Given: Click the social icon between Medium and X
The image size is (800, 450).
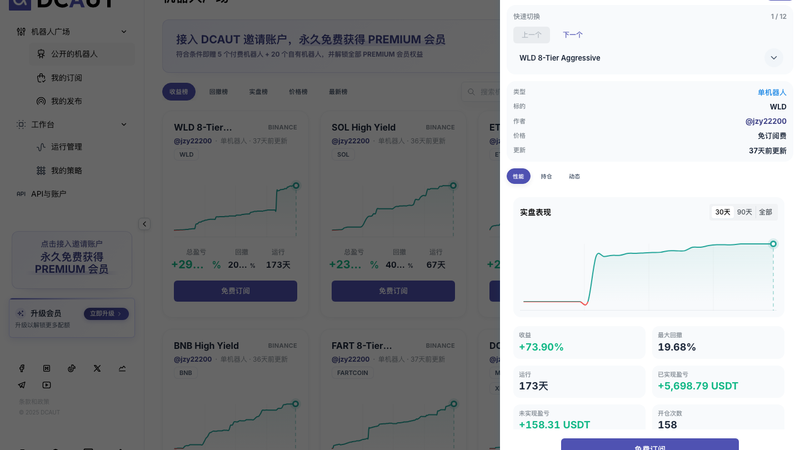Looking at the screenshot, I should coord(71,368).
